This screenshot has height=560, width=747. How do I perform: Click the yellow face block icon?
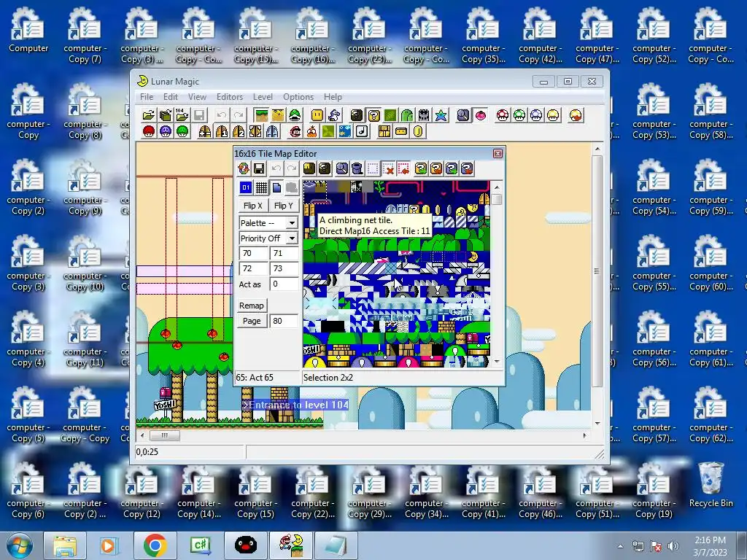coord(317,116)
